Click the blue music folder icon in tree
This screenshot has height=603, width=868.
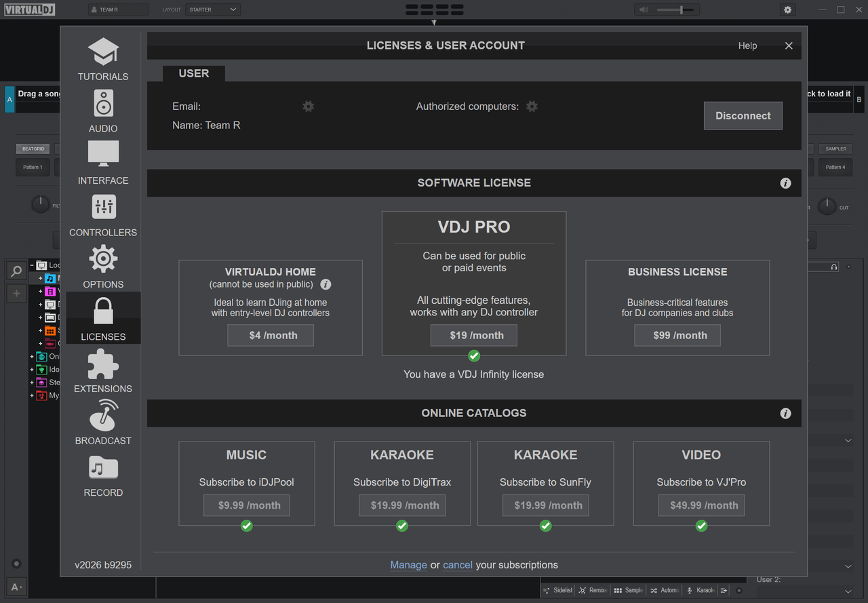(x=51, y=278)
